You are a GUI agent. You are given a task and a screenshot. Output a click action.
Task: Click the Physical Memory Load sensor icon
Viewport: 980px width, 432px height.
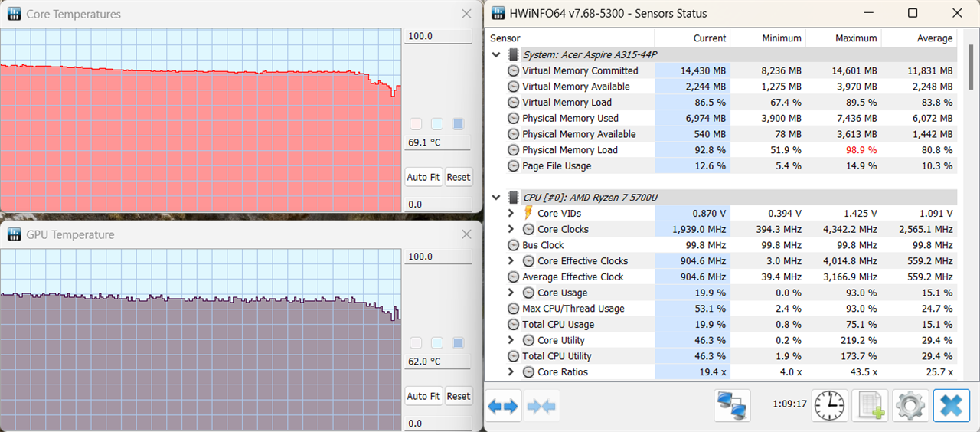click(x=513, y=150)
